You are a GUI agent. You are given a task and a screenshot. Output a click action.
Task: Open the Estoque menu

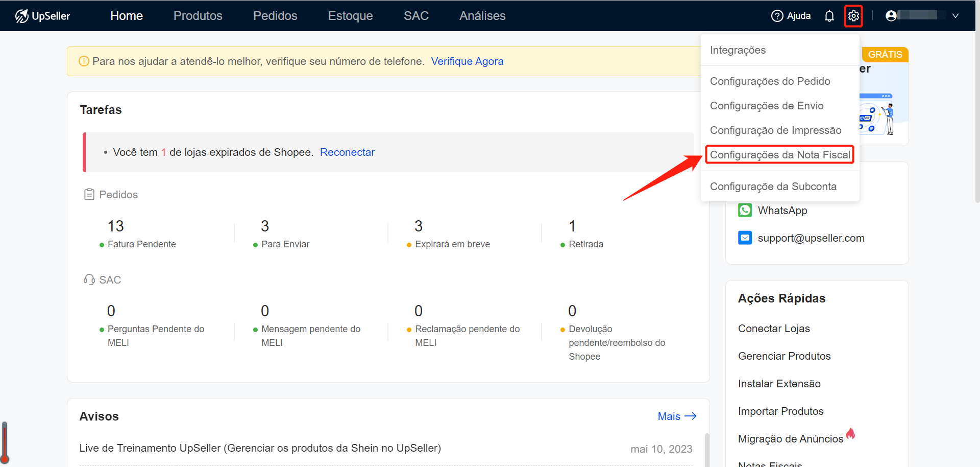point(351,16)
